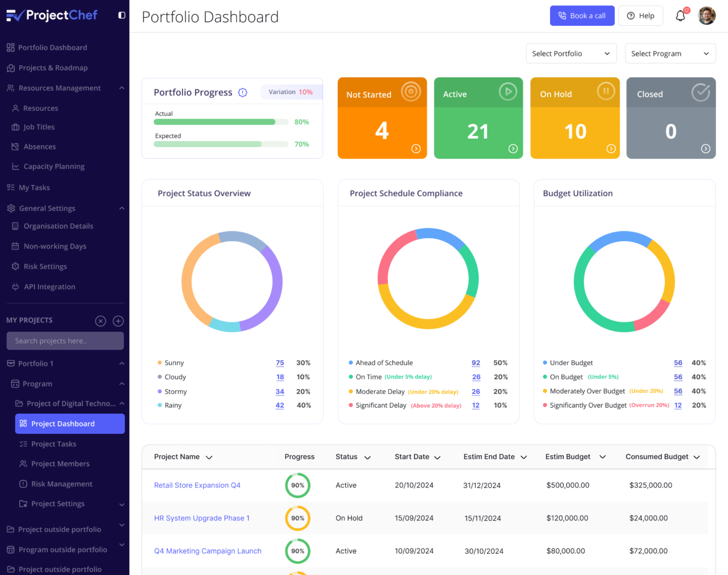
Task: Click the Expected progress bar
Action: coord(221,144)
